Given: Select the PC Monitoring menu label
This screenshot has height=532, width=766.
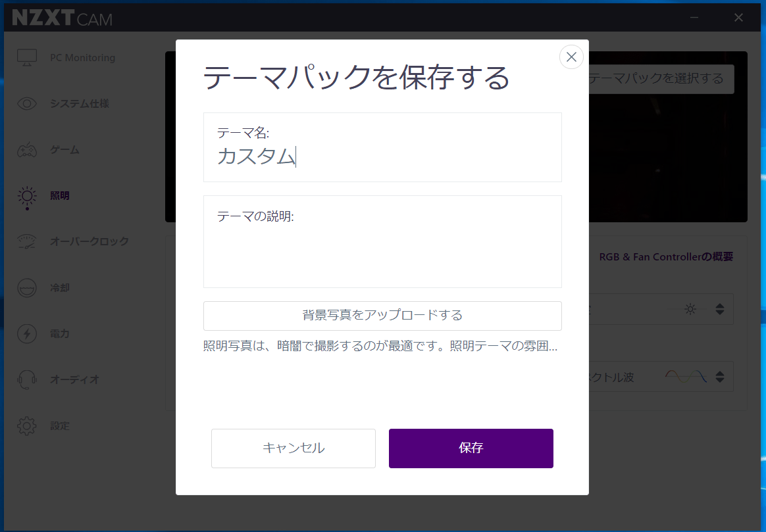Looking at the screenshot, I should pos(82,58).
